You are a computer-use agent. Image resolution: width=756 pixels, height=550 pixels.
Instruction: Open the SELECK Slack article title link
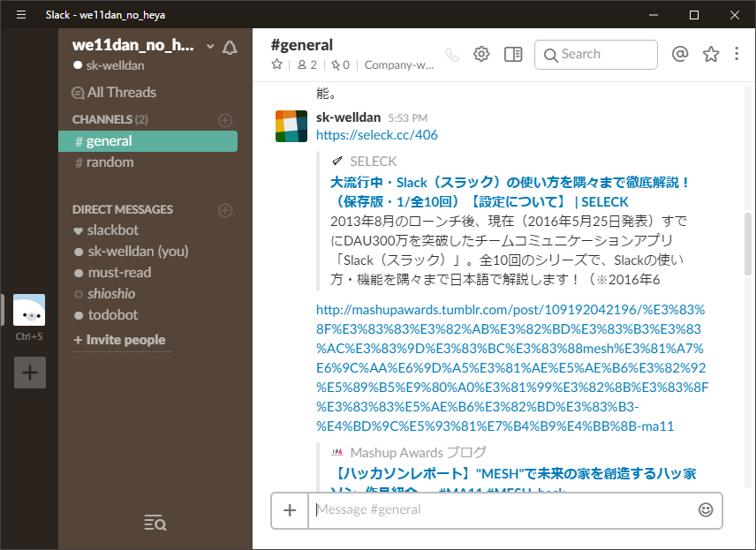[510, 192]
